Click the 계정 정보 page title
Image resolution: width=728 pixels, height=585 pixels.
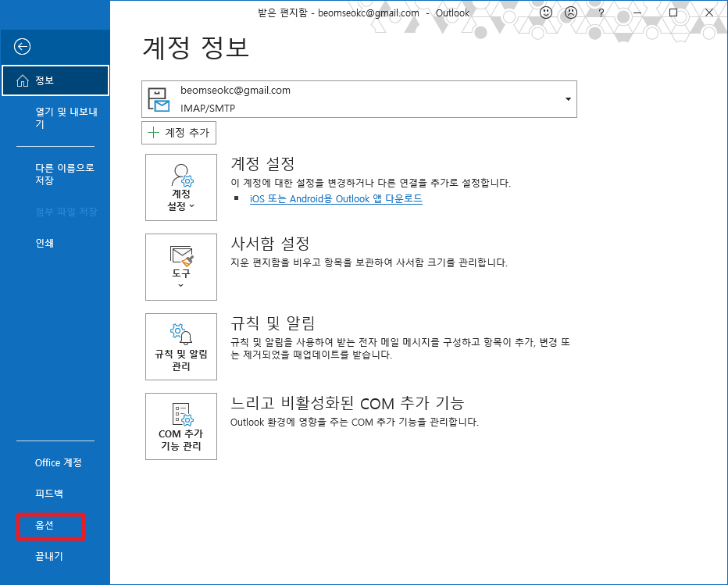pyautogui.click(x=196, y=48)
